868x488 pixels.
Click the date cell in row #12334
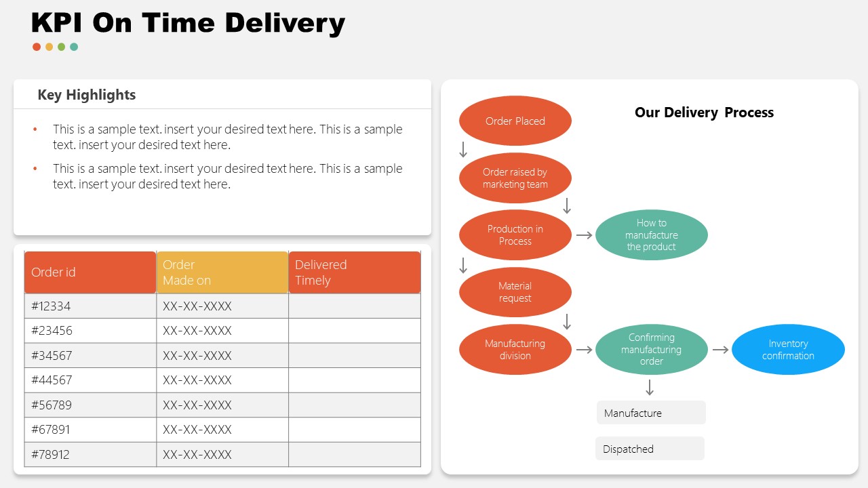click(222, 306)
